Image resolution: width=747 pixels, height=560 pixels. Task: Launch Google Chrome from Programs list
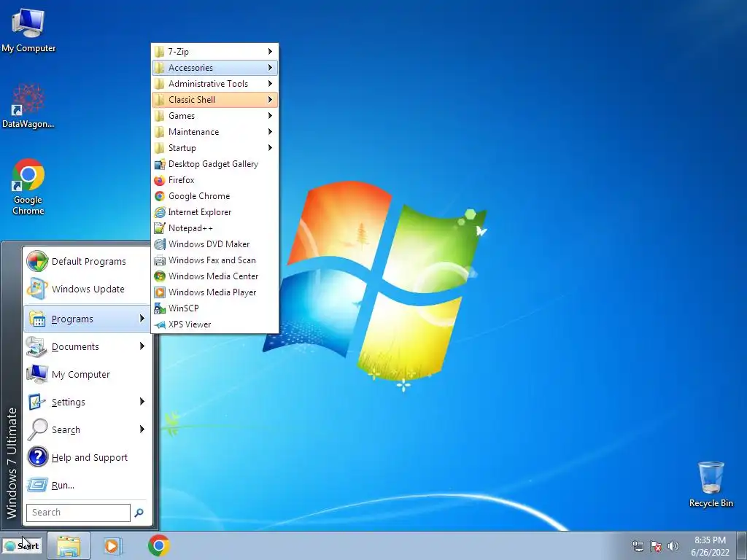tap(215, 195)
